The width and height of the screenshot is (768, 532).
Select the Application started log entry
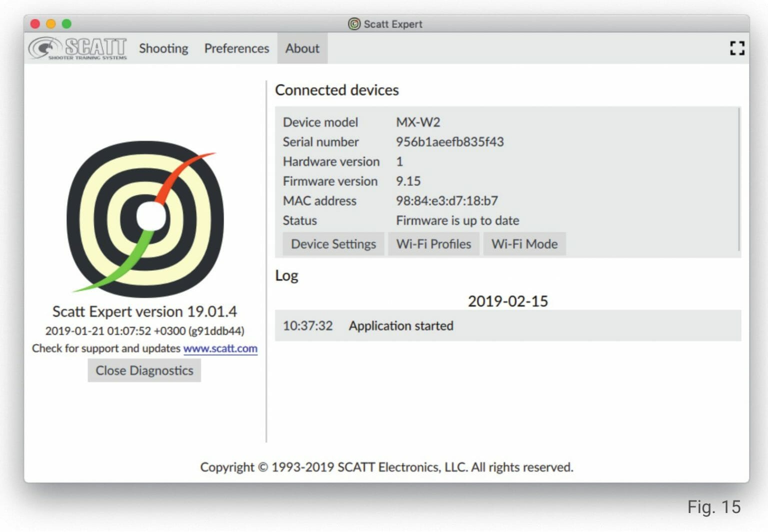point(401,326)
